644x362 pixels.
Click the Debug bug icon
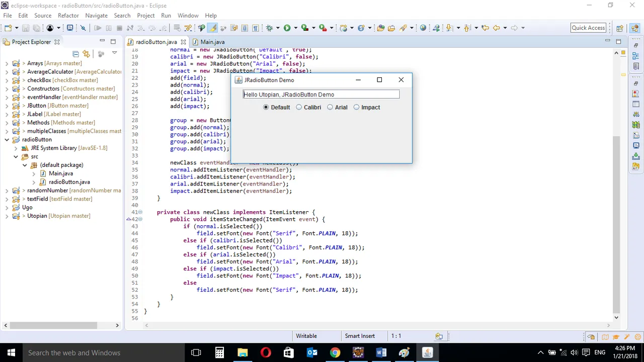click(269, 28)
